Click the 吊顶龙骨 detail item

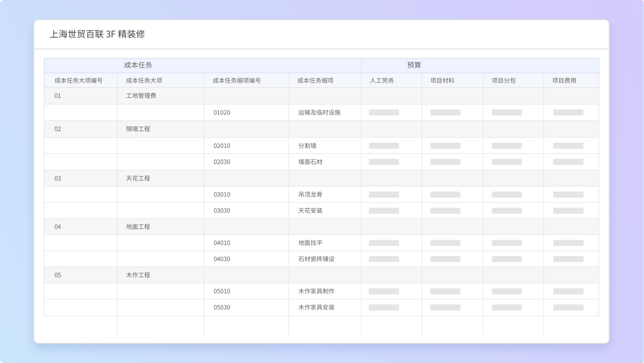(310, 195)
